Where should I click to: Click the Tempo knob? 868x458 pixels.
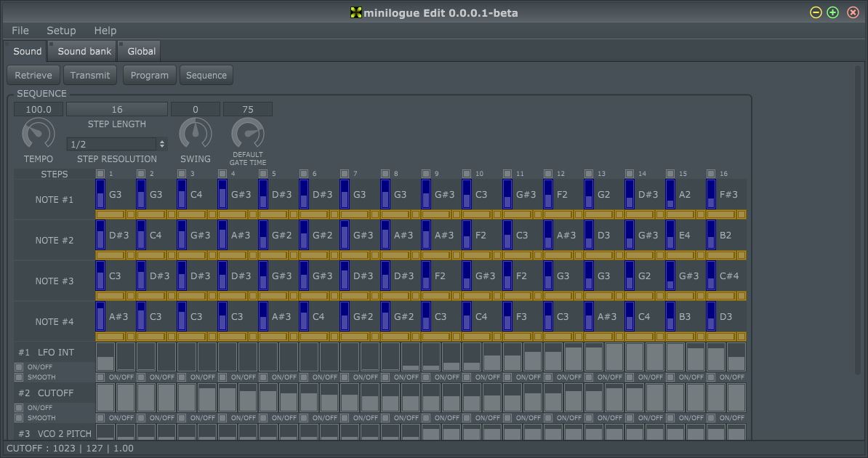click(x=39, y=134)
